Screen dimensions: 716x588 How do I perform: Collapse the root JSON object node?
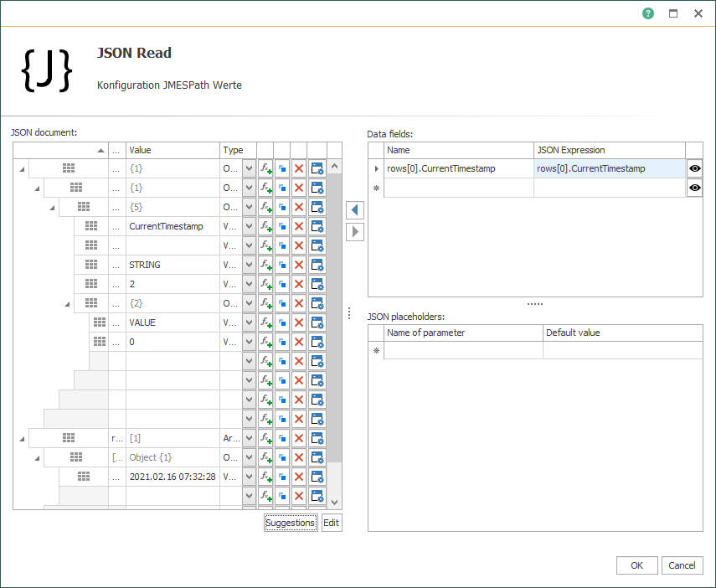pyautogui.click(x=20, y=168)
